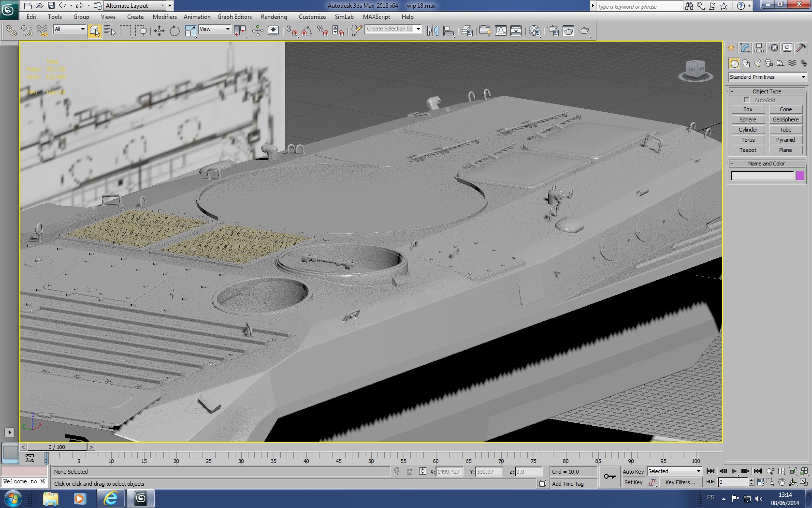The height and width of the screenshot is (508, 812).
Task: Open the Create Selection Set dropdown
Action: (393, 29)
